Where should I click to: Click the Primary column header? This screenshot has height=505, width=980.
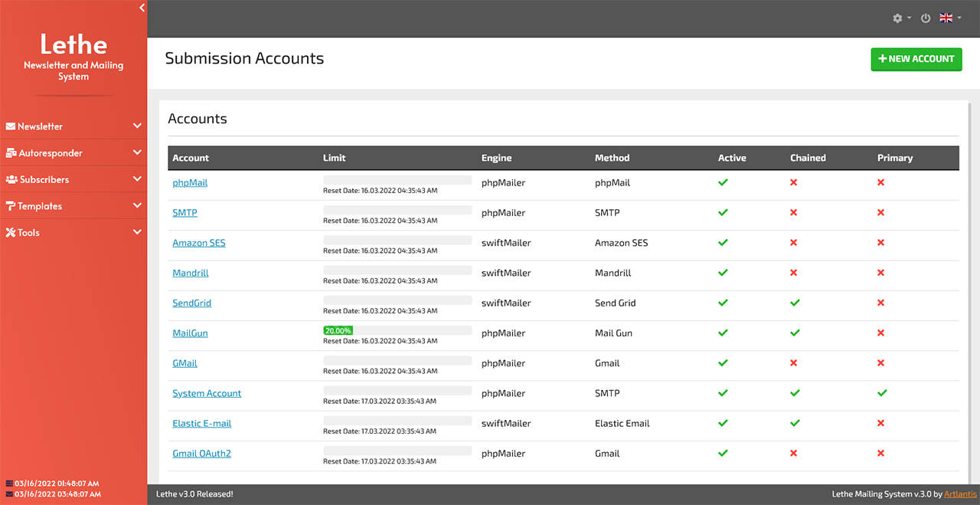click(895, 158)
